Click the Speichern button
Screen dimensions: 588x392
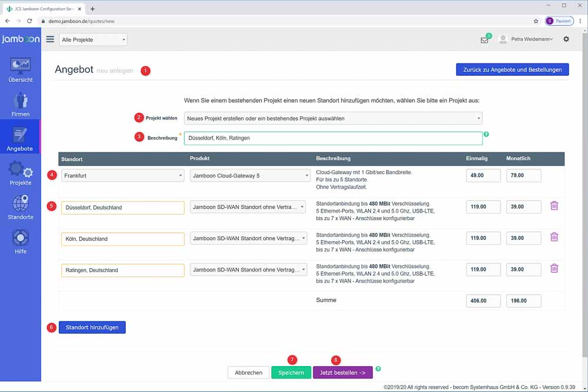pyautogui.click(x=291, y=373)
